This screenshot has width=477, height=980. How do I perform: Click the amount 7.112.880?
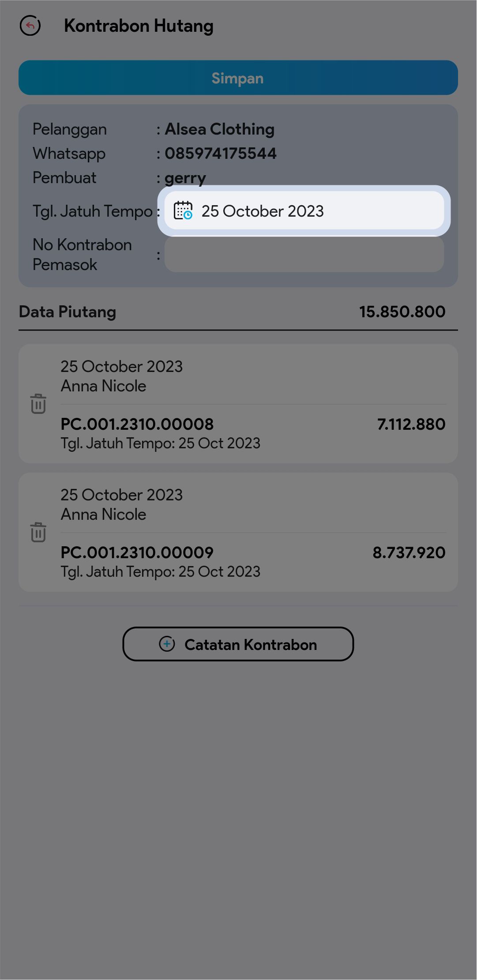[411, 424]
